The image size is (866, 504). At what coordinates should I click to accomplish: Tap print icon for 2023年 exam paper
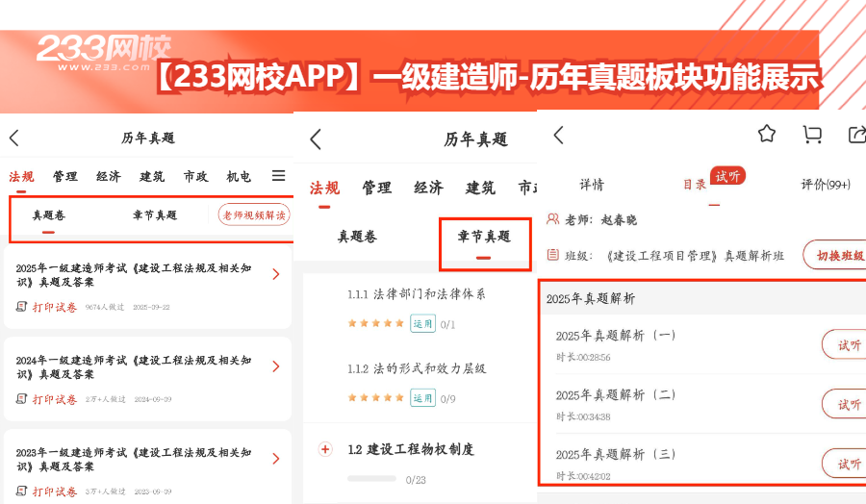pyautogui.click(x=21, y=491)
